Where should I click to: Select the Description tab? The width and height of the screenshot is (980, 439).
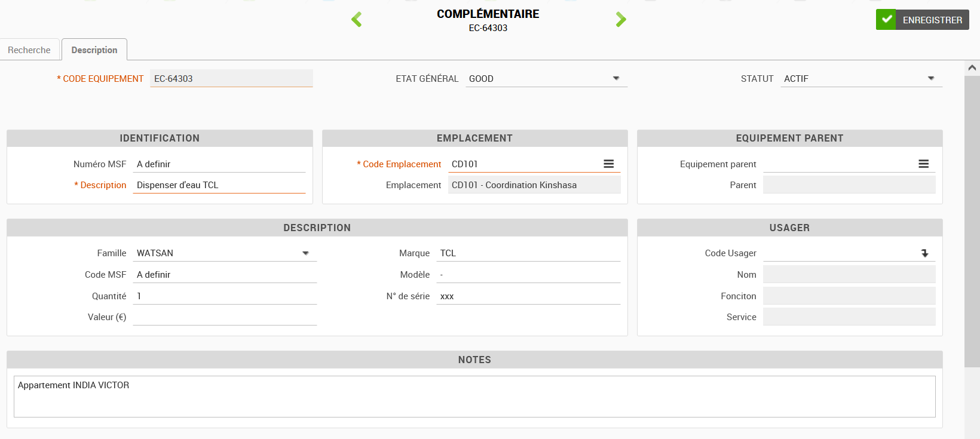(x=94, y=50)
